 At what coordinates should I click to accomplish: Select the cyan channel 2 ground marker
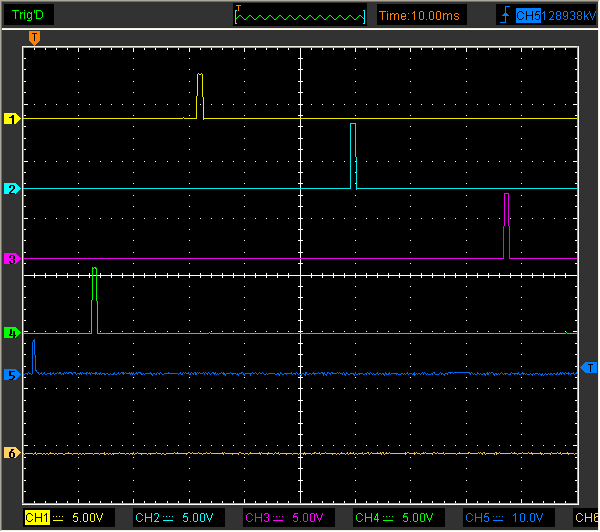12,189
